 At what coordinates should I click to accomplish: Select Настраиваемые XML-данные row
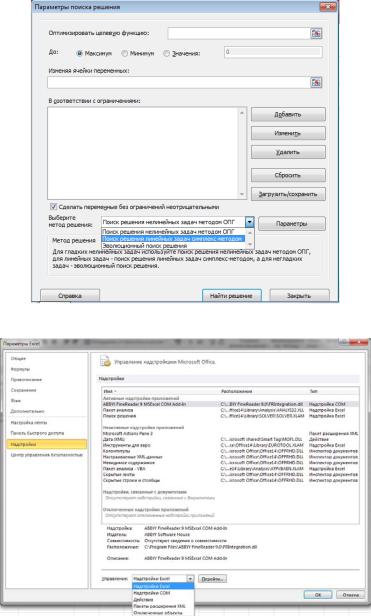(230, 457)
